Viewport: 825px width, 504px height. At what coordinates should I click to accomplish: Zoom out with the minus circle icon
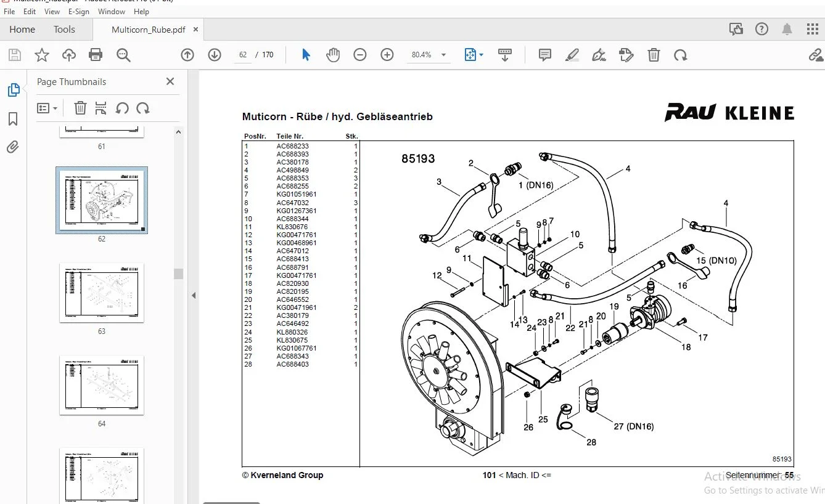360,55
